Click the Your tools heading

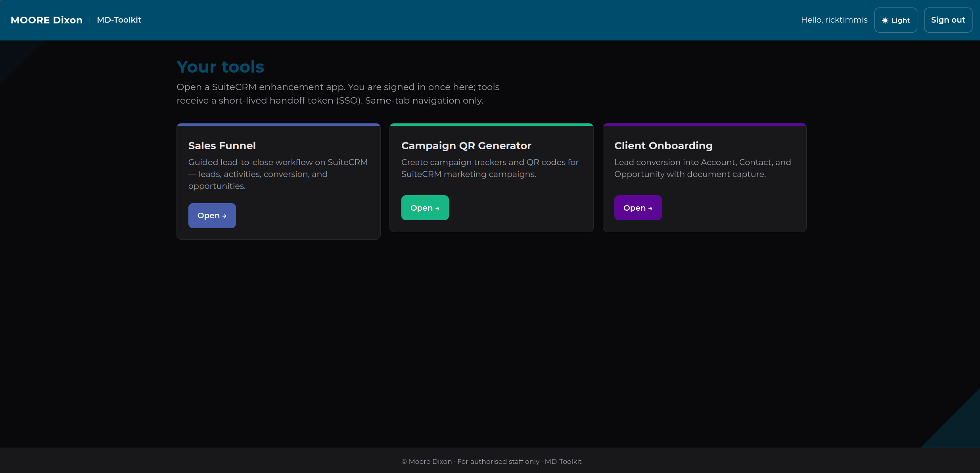point(220,67)
